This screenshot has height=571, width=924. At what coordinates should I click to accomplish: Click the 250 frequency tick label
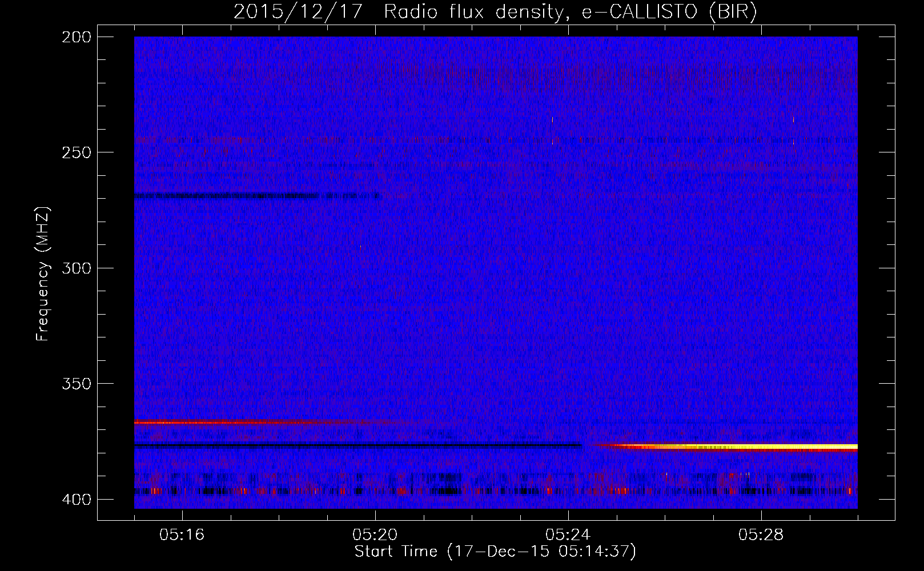[76, 152]
